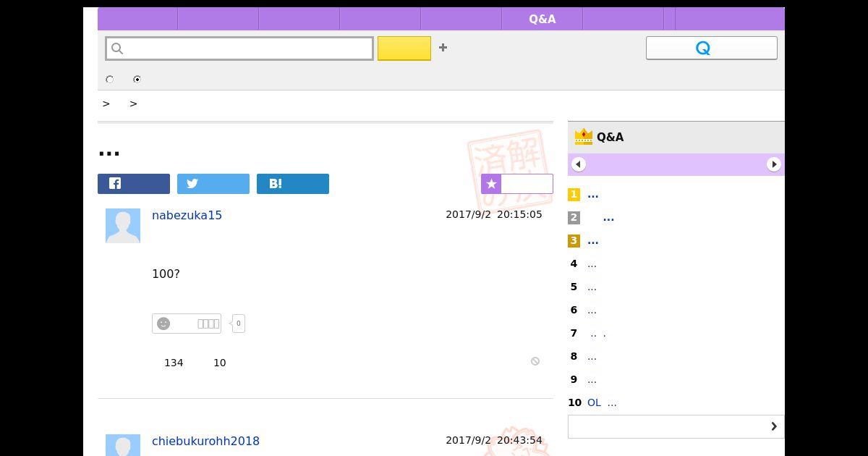The height and width of the screenshot is (456, 868).
Task: Click the magnifier icon in search box
Action: click(117, 48)
